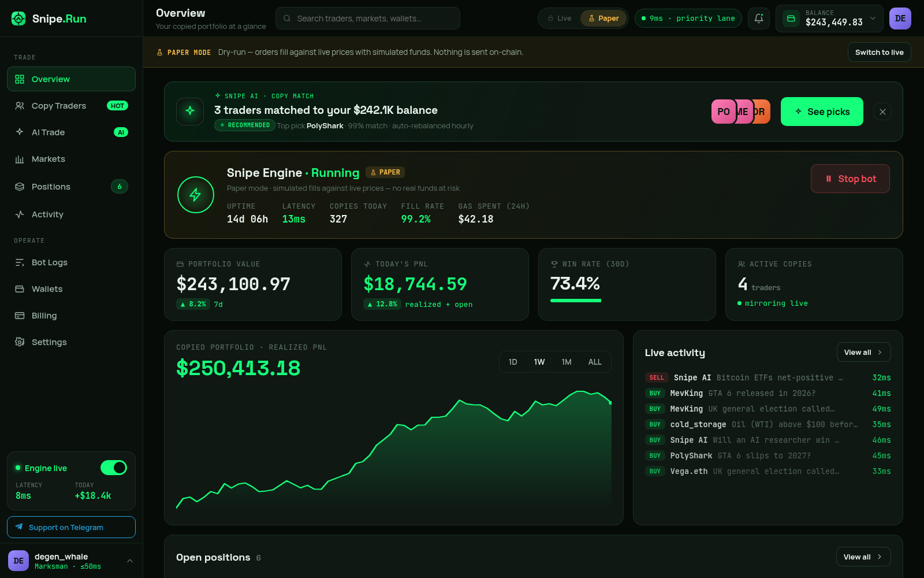Click the Active Copies people icon
Screen dimensions: 924x578
click(x=741, y=264)
